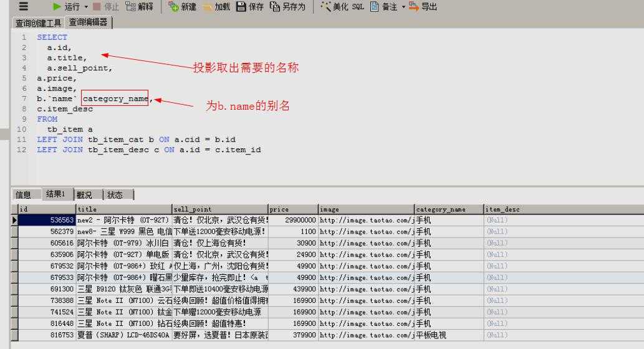Click price cell 379900
Image resolution: width=644 pixels, height=349 pixels.
coord(293,335)
